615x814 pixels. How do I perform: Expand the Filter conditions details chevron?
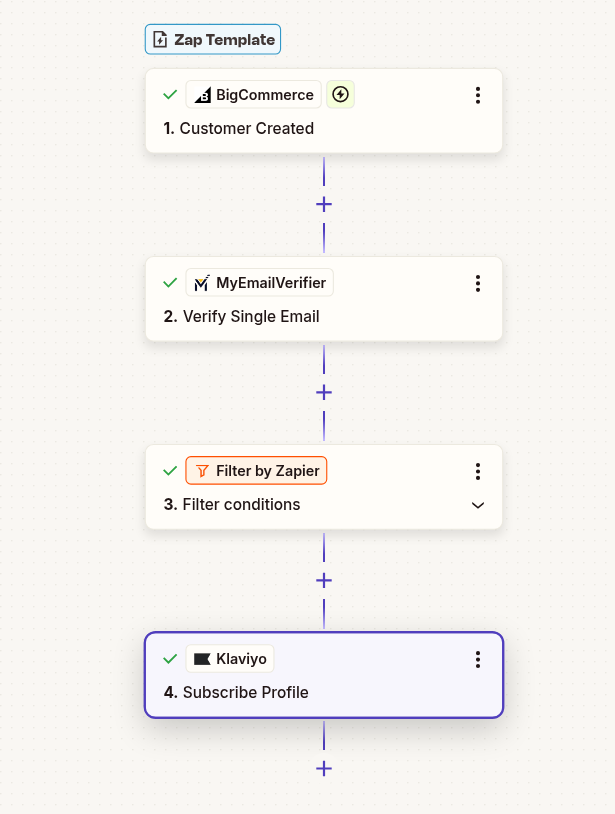(478, 505)
